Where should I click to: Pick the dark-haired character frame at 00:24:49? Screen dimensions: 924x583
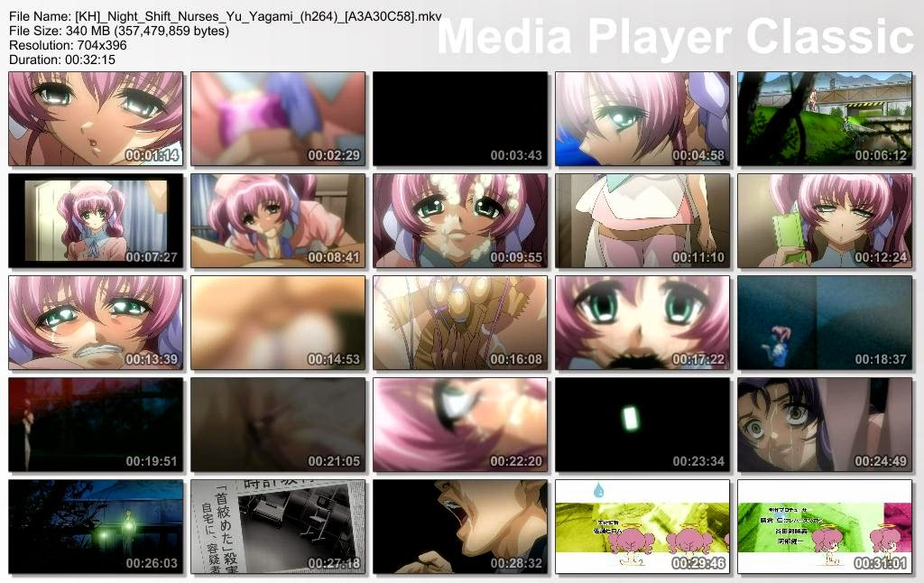[x=825, y=425]
